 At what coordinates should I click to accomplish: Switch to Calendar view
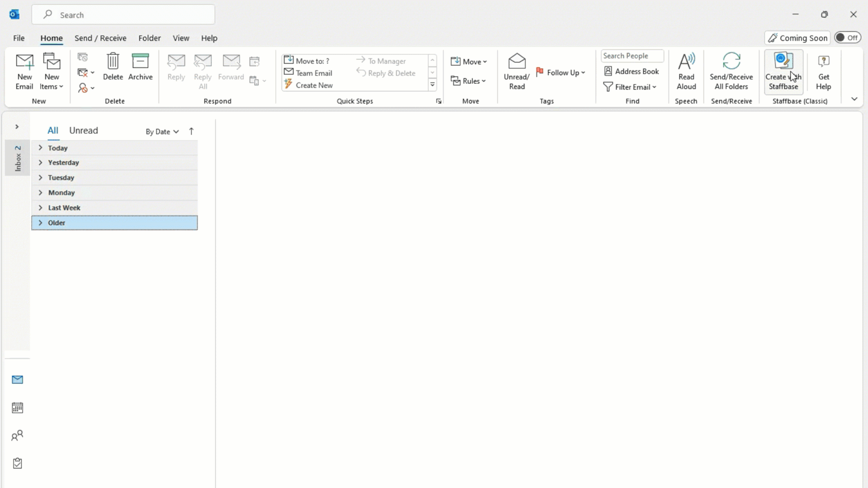17,408
